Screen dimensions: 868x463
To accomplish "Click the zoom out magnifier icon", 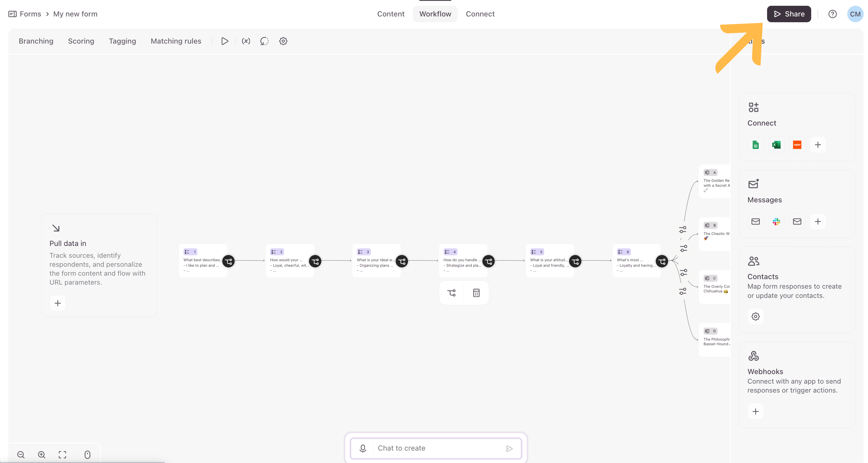I will [x=21, y=455].
